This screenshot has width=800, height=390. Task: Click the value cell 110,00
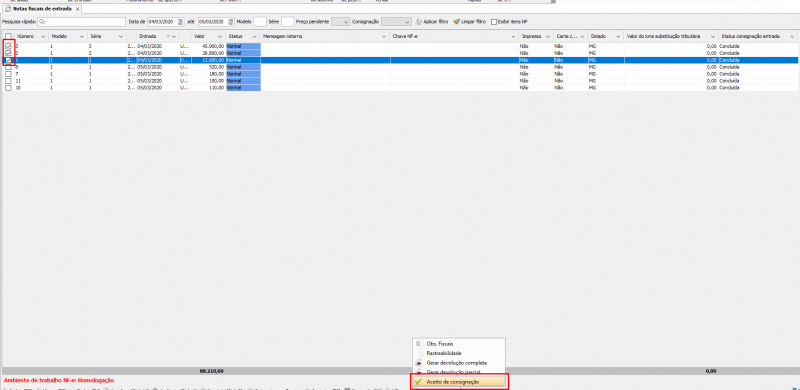[x=209, y=88]
